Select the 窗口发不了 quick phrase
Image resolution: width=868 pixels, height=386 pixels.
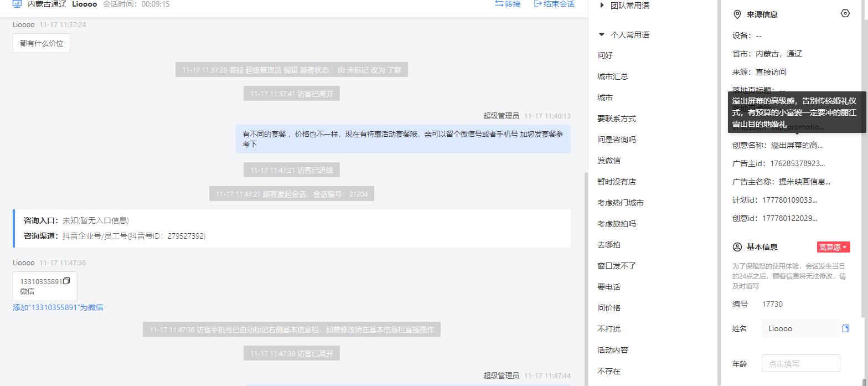pos(617,266)
